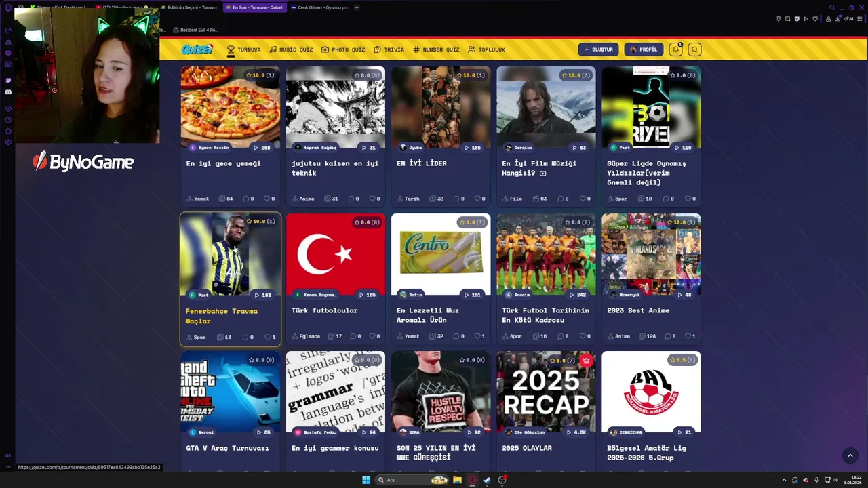This screenshot has width=868, height=488.
Task: Click the crown badge on 2025 RECAP
Action: pyautogui.click(x=586, y=360)
